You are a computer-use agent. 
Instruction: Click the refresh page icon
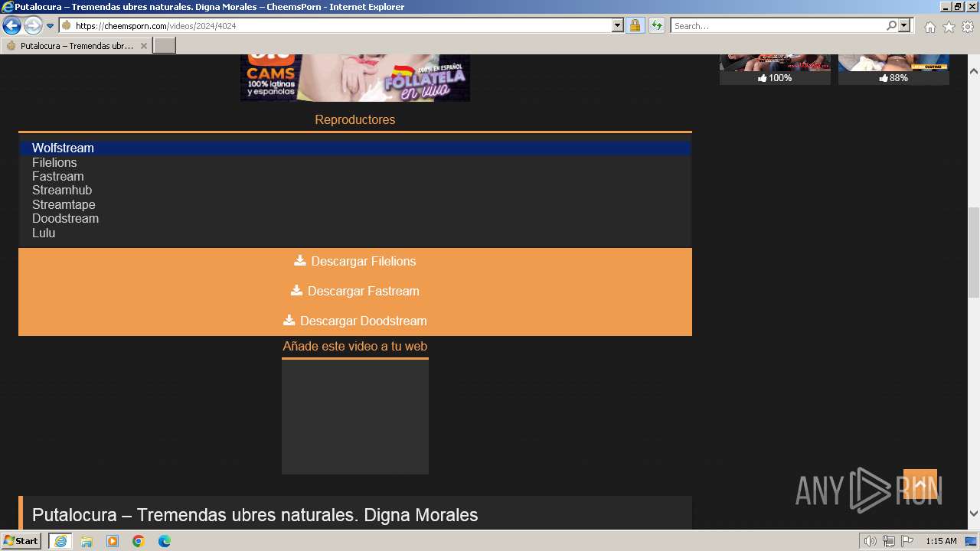pyautogui.click(x=657, y=25)
